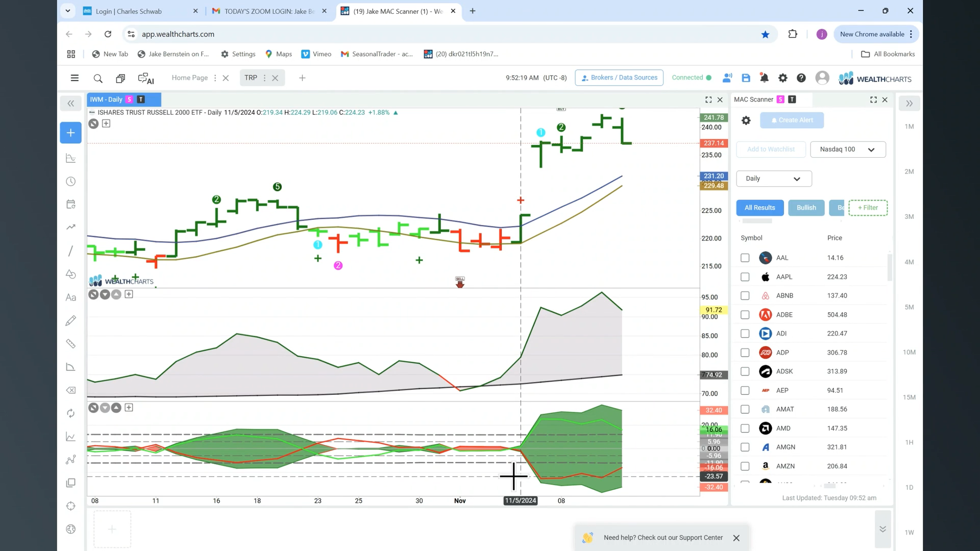The width and height of the screenshot is (980, 551).
Task: Open the Chrome tab search dropdown arrow
Action: (x=68, y=11)
